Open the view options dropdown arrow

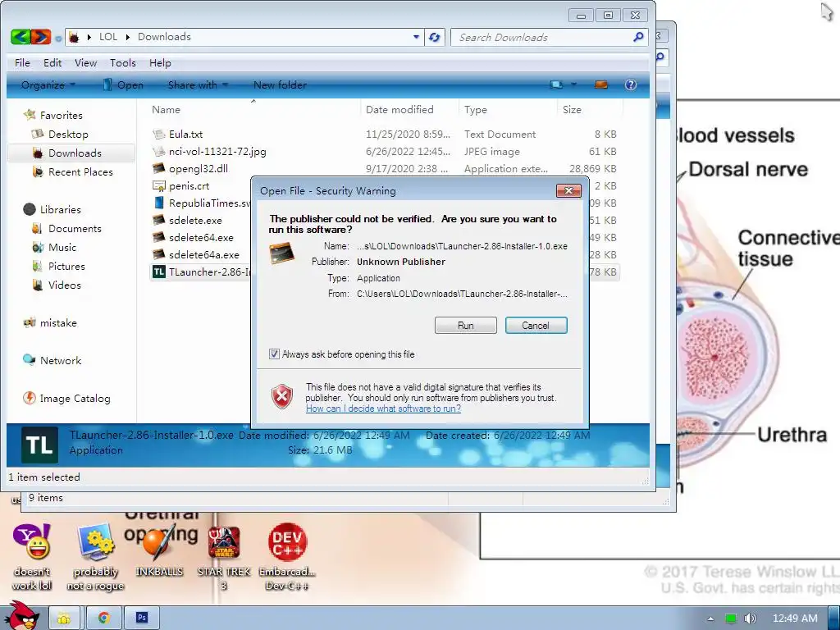pos(573,84)
